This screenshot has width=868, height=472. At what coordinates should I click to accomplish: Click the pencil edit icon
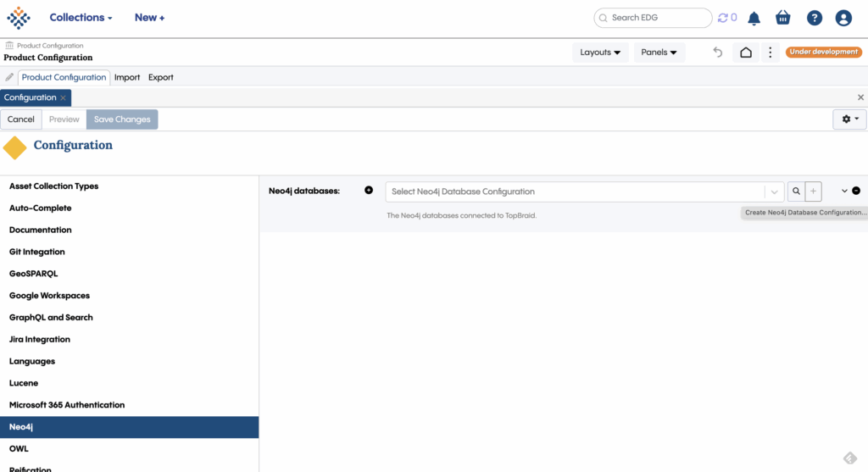9,77
